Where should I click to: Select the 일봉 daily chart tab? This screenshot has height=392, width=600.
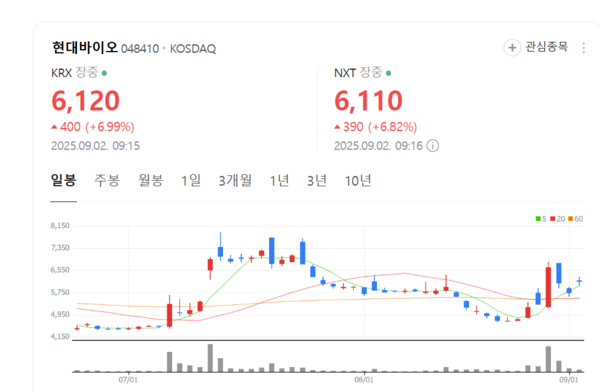tap(64, 180)
